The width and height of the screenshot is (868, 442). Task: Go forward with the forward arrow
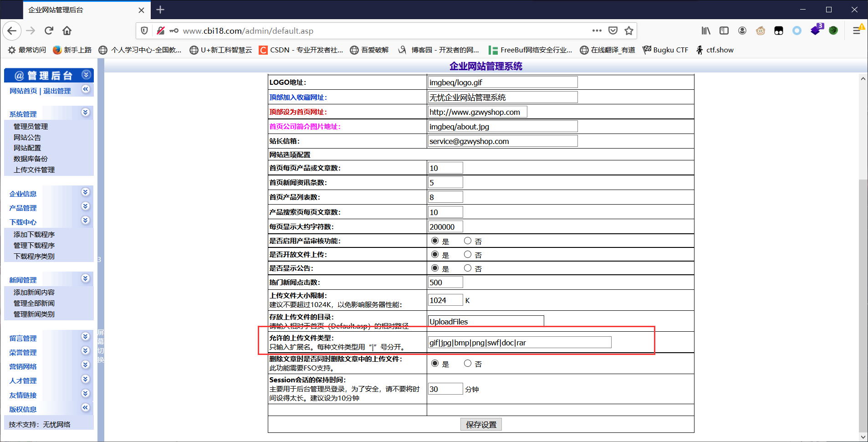pyautogui.click(x=31, y=31)
